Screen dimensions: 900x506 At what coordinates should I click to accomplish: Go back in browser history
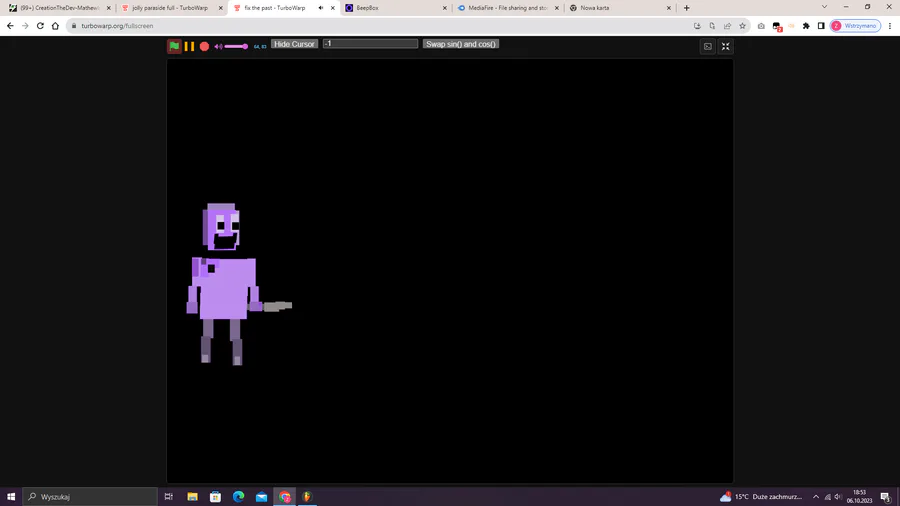(x=10, y=26)
